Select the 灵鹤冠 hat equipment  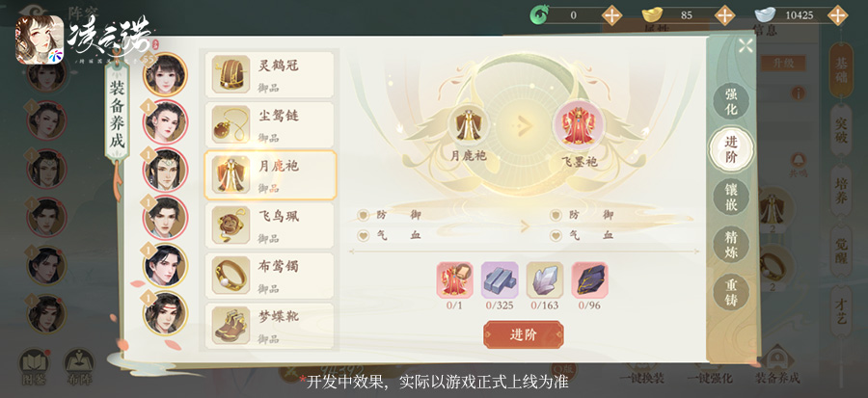[270, 74]
